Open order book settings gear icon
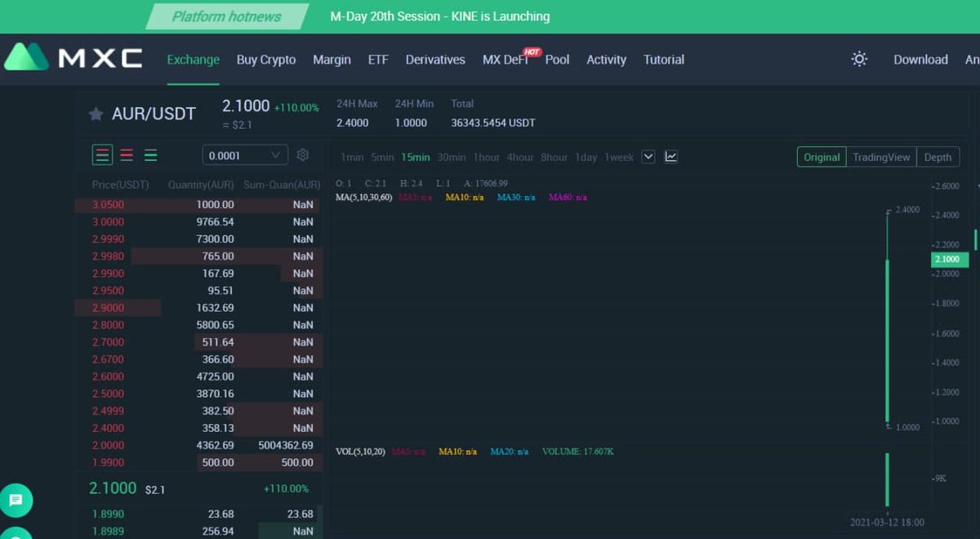Image resolution: width=980 pixels, height=539 pixels. pyautogui.click(x=303, y=155)
